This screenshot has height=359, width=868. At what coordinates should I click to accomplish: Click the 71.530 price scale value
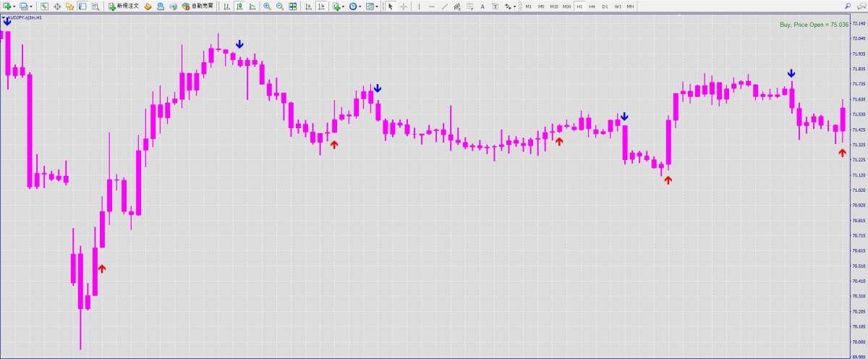click(x=859, y=114)
